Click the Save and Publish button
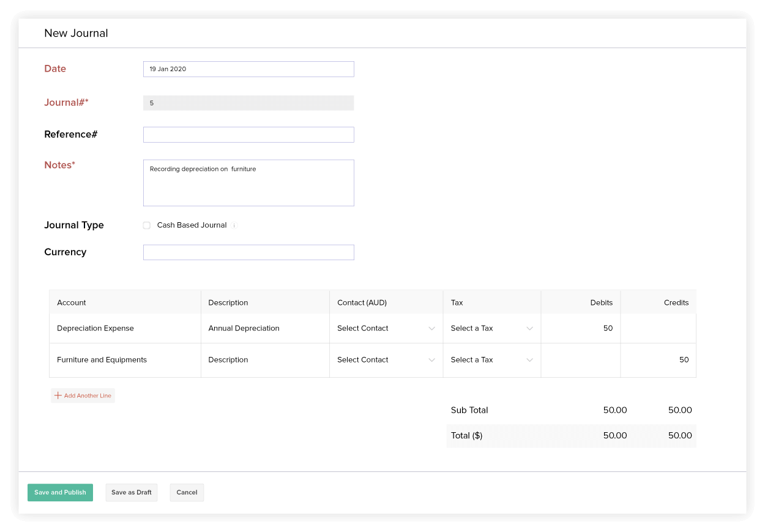The width and height of the screenshot is (765, 532). point(60,492)
